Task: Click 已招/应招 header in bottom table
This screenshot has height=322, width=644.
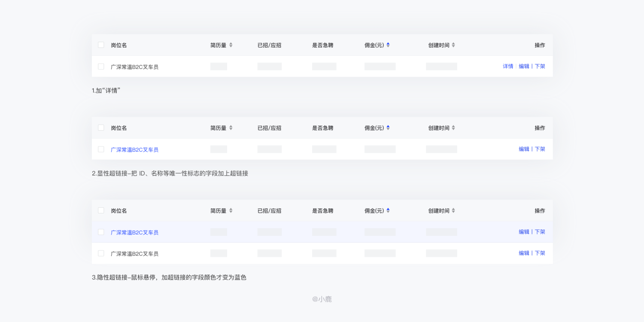Action: [269, 211]
